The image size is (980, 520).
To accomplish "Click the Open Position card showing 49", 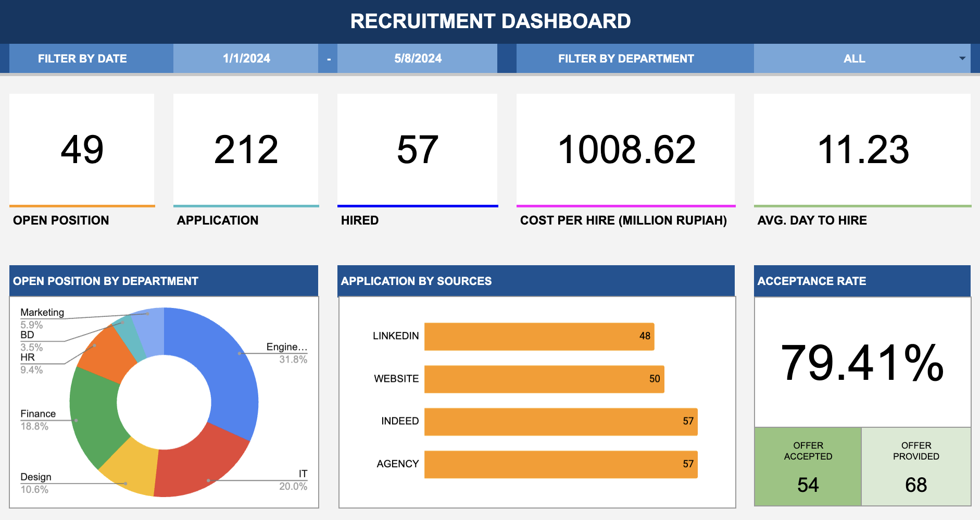I will (82, 150).
